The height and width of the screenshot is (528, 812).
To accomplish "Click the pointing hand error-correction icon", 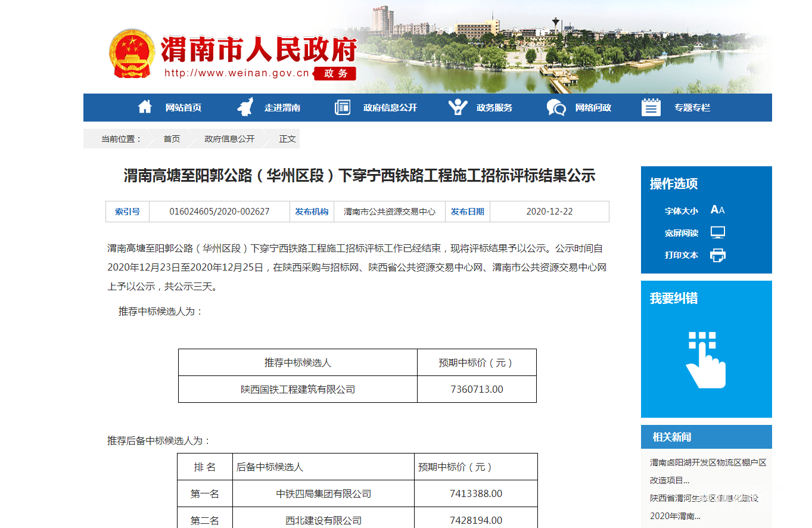I will pyautogui.click(x=707, y=360).
